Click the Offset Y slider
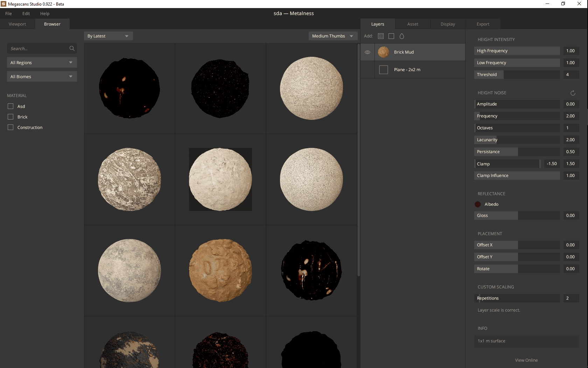 click(517, 257)
